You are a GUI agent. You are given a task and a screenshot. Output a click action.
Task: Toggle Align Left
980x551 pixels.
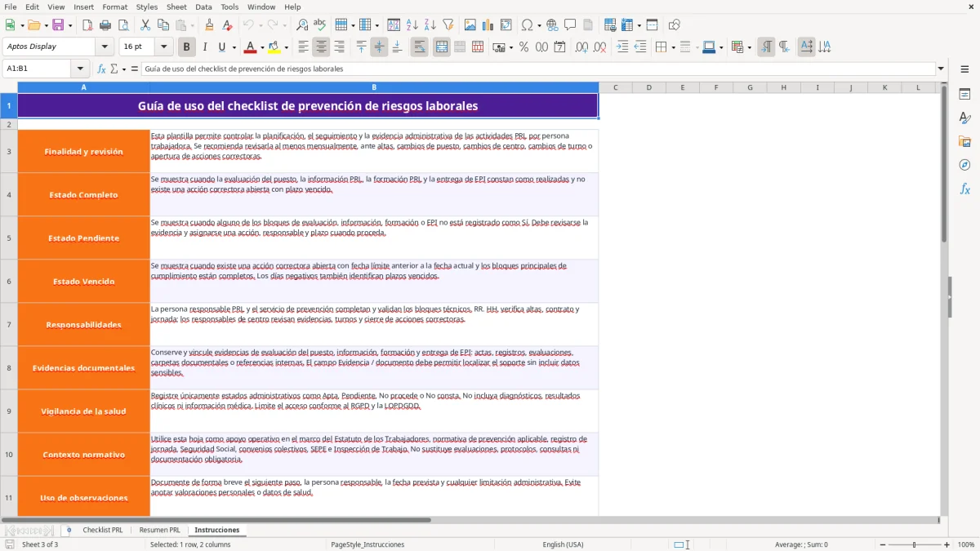[x=304, y=47]
